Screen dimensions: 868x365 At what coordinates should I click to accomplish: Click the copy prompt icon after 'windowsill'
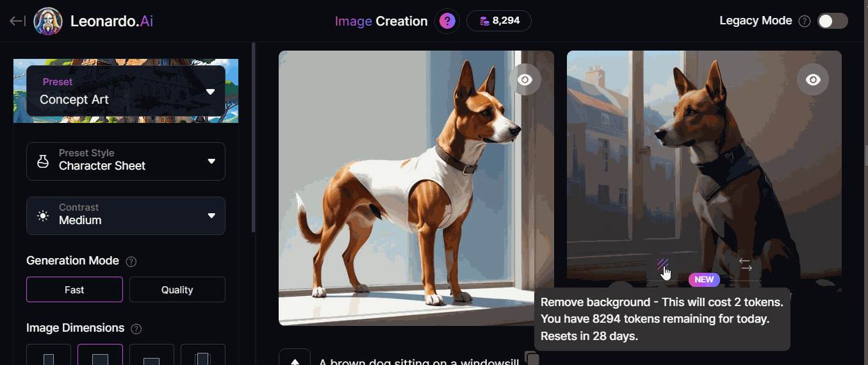(532, 358)
